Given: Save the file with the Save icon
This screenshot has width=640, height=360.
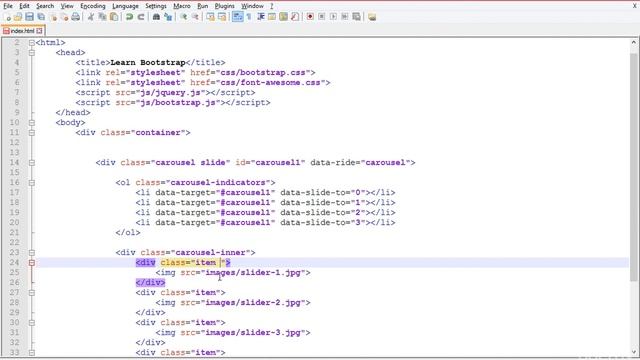Looking at the screenshot, I should pos(29,17).
